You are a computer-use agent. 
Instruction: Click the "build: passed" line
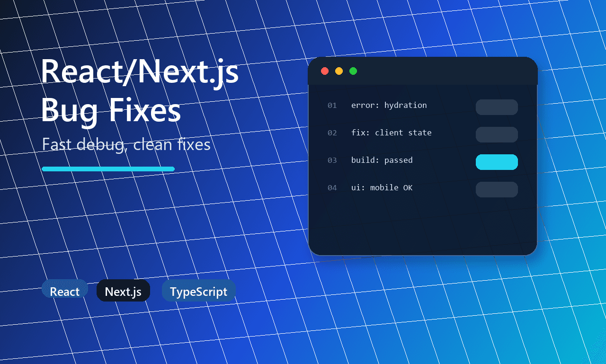click(382, 160)
